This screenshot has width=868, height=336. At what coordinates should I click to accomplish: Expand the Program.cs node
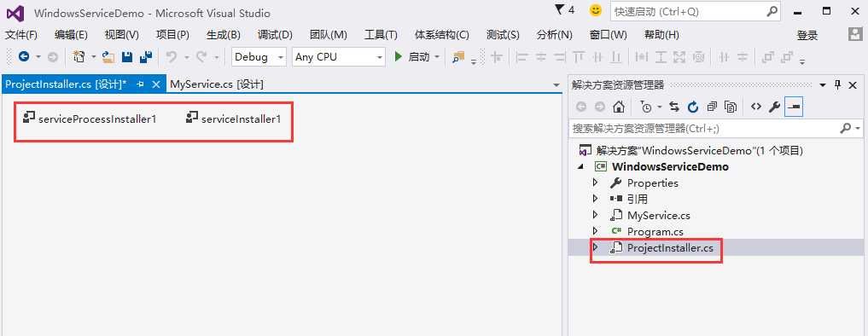click(x=595, y=231)
